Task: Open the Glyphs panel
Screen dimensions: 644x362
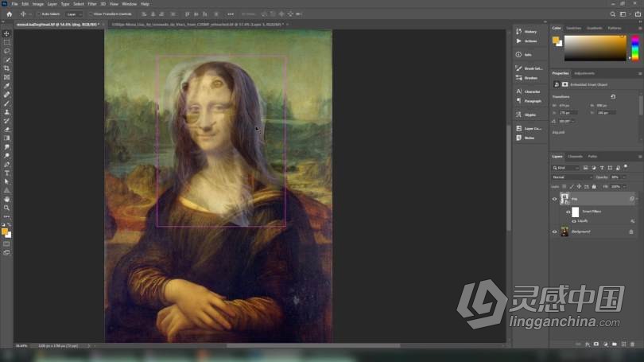Action: [526, 115]
